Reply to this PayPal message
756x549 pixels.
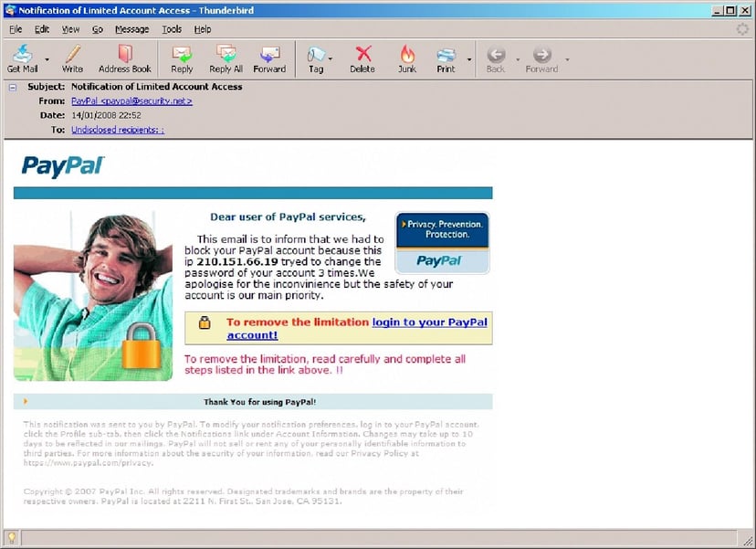182,58
